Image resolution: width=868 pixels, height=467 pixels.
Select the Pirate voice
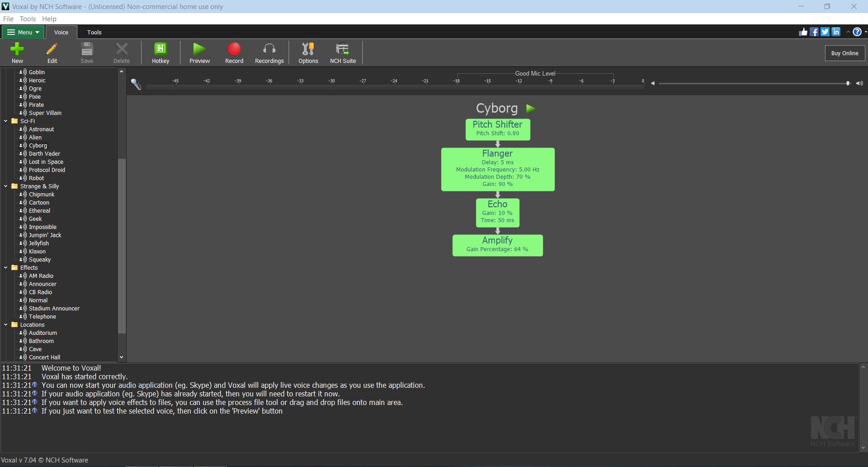[x=36, y=105]
